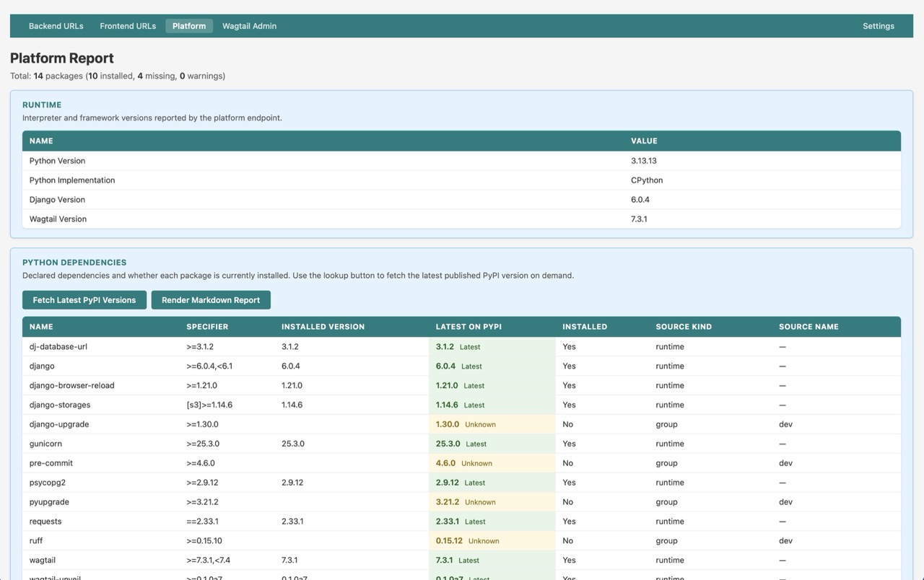Click the 1.21.0 Latest PyPI cell
Viewport: 924px width, 580px height.
pos(492,386)
